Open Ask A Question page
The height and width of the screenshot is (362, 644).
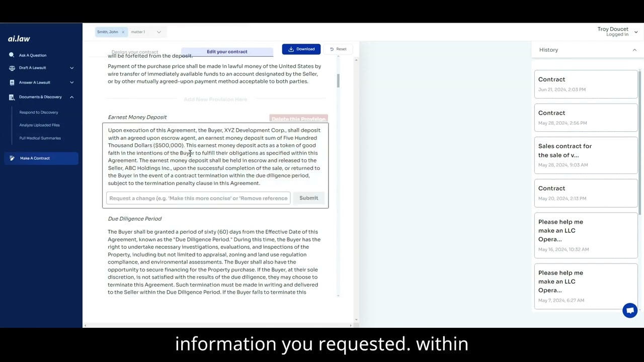pos(33,55)
